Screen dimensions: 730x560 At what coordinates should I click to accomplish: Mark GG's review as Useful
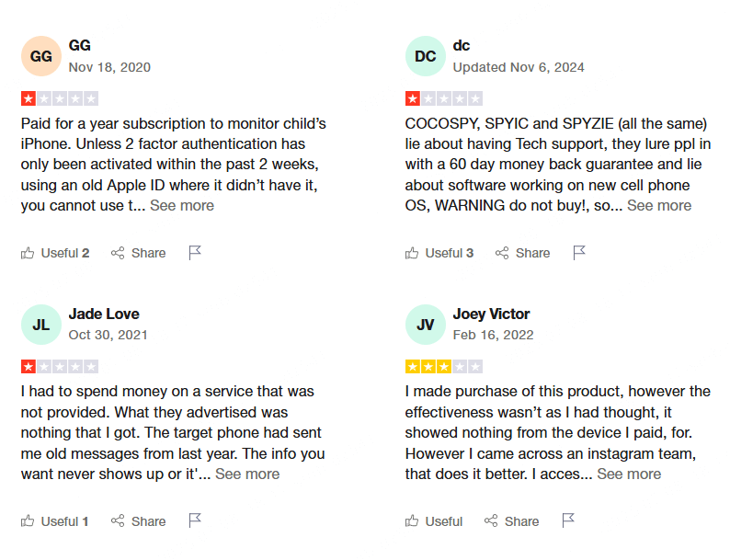55,253
